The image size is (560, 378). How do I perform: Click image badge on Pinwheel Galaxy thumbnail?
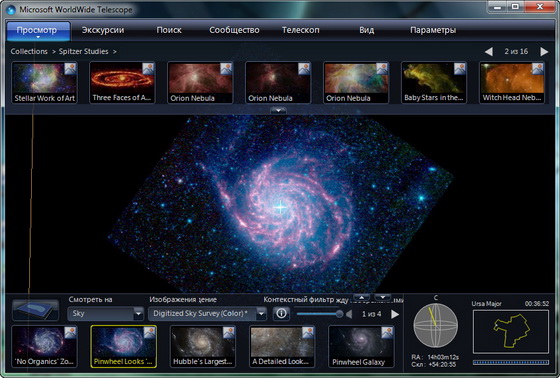click(387, 333)
